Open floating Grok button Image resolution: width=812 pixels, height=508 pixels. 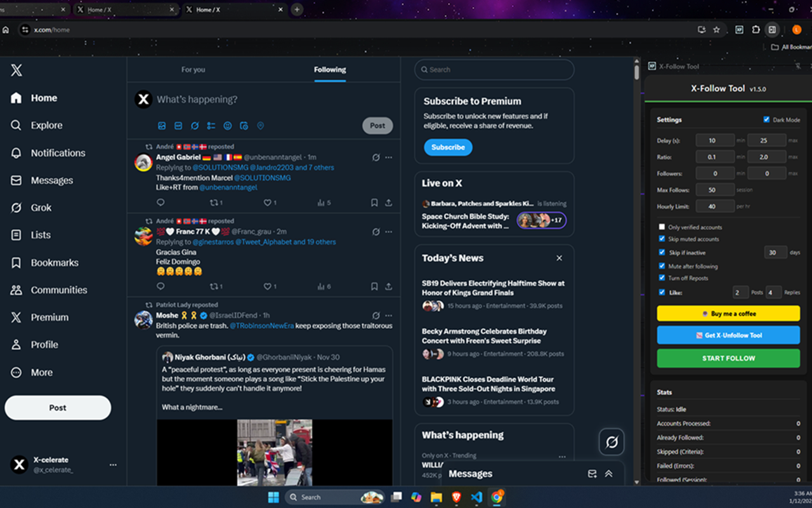(x=612, y=442)
